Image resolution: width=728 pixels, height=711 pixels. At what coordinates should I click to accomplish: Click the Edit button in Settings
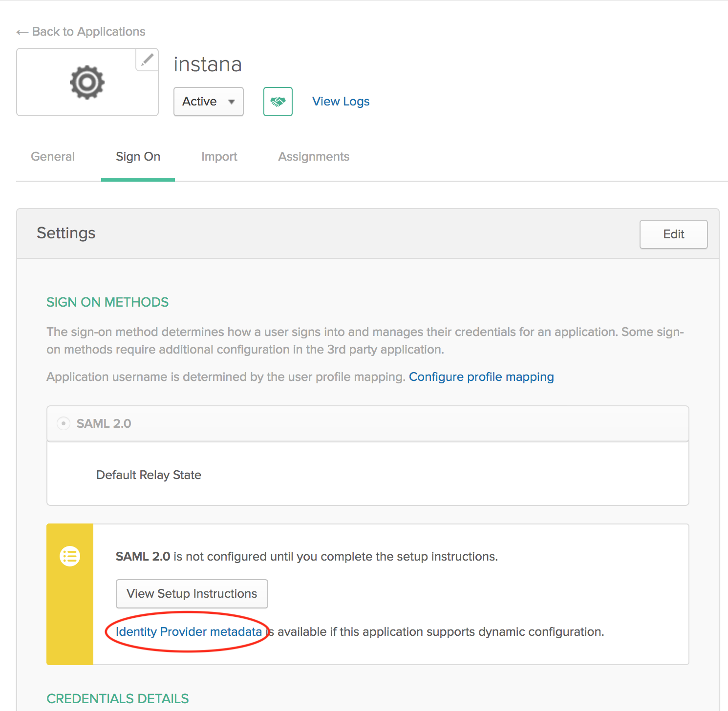[x=674, y=234]
